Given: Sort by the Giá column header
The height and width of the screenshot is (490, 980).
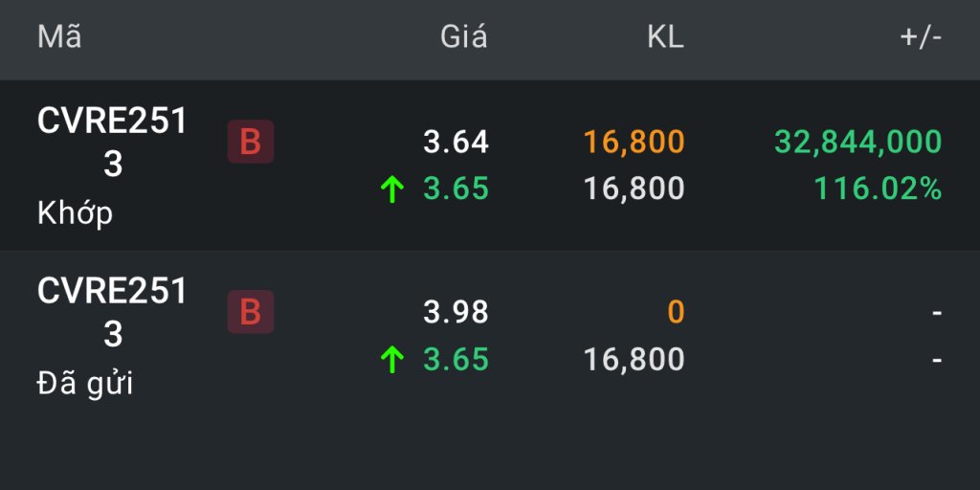Looking at the screenshot, I should [463, 37].
